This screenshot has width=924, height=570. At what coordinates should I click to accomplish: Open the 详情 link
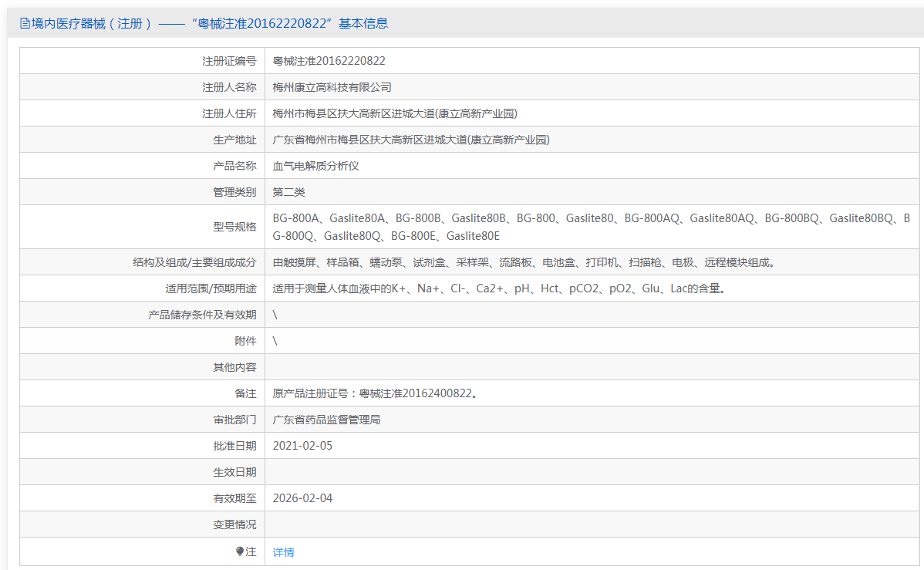(x=283, y=552)
